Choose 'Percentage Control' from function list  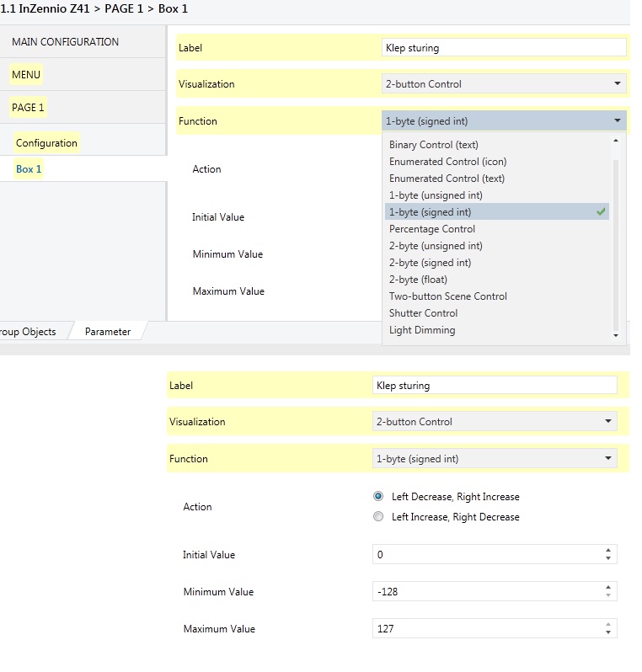coord(432,229)
